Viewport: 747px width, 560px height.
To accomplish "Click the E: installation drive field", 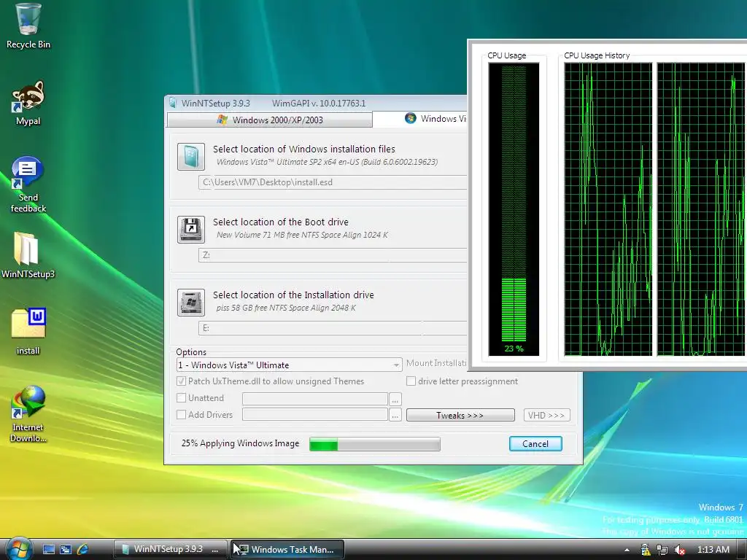I will (333, 328).
